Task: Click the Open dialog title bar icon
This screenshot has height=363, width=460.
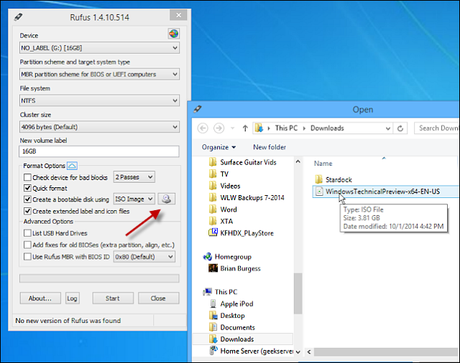Action: tap(198, 109)
